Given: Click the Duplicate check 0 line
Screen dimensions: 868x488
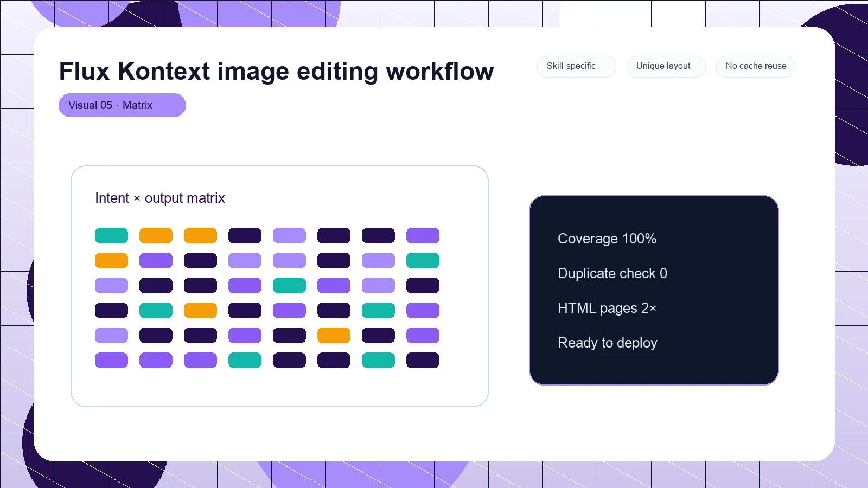Looking at the screenshot, I should click(x=612, y=273).
